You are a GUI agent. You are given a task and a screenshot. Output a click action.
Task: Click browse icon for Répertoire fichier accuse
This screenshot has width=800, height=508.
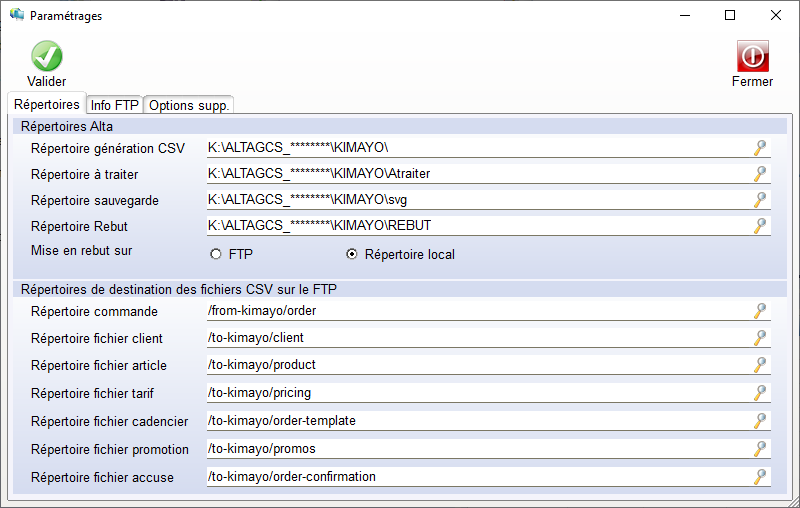[760, 477]
